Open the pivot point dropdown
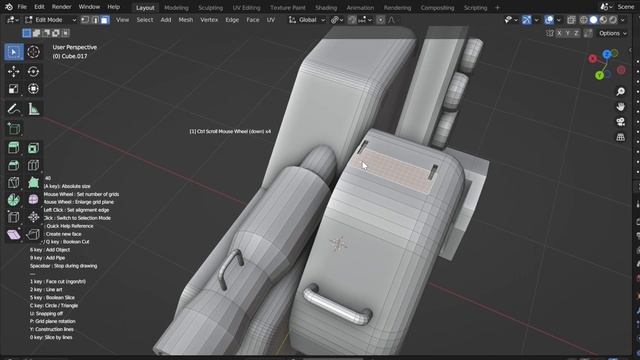640x360 pixels. tap(337, 20)
